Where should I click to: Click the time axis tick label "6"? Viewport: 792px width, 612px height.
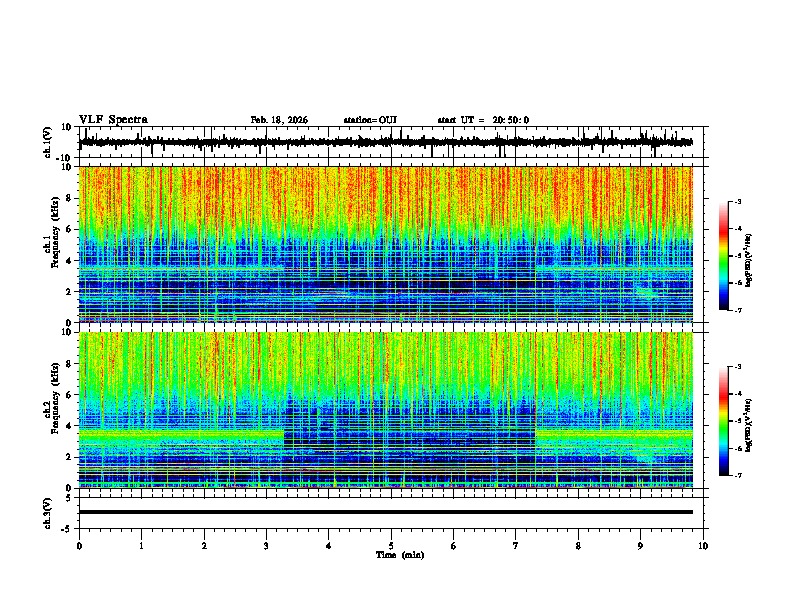(x=454, y=546)
